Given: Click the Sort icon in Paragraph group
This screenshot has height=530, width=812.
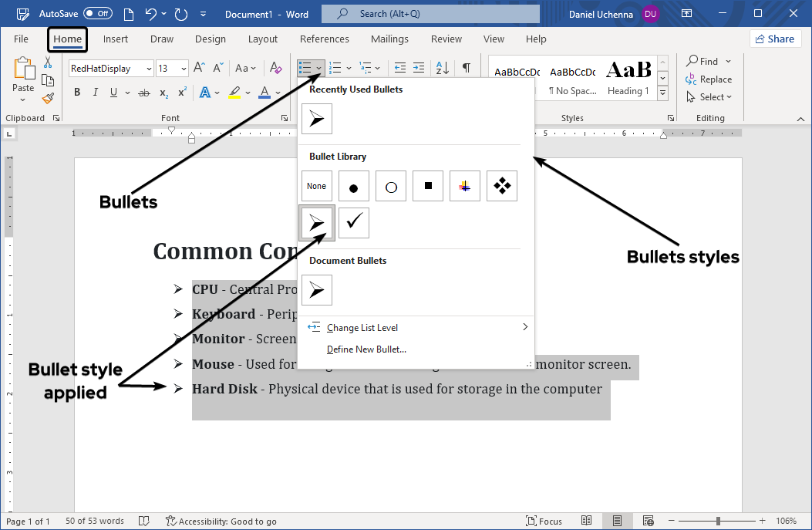Looking at the screenshot, I should 443,68.
